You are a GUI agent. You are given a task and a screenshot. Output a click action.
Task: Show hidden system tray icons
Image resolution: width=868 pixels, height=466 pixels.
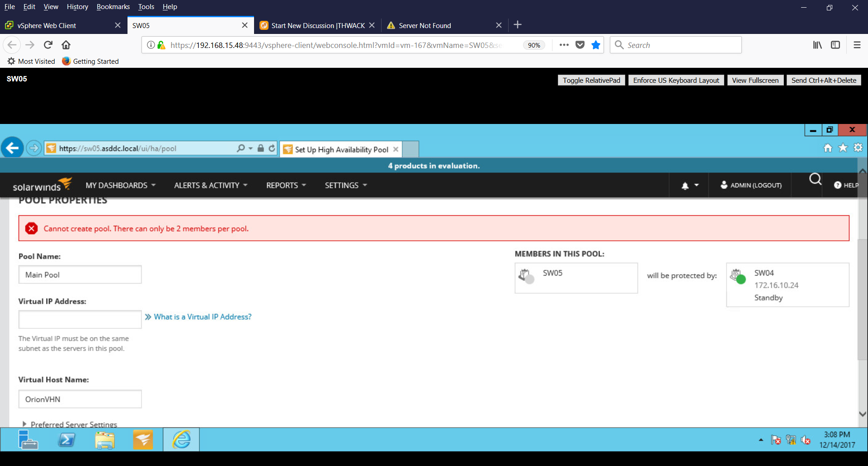[x=761, y=440]
